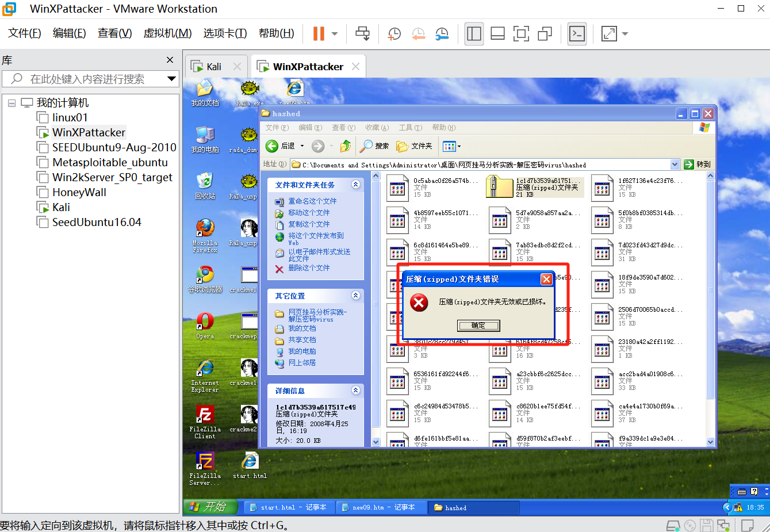Select HoneyWall in the library
Screen dimensions: 770x532
(79, 192)
